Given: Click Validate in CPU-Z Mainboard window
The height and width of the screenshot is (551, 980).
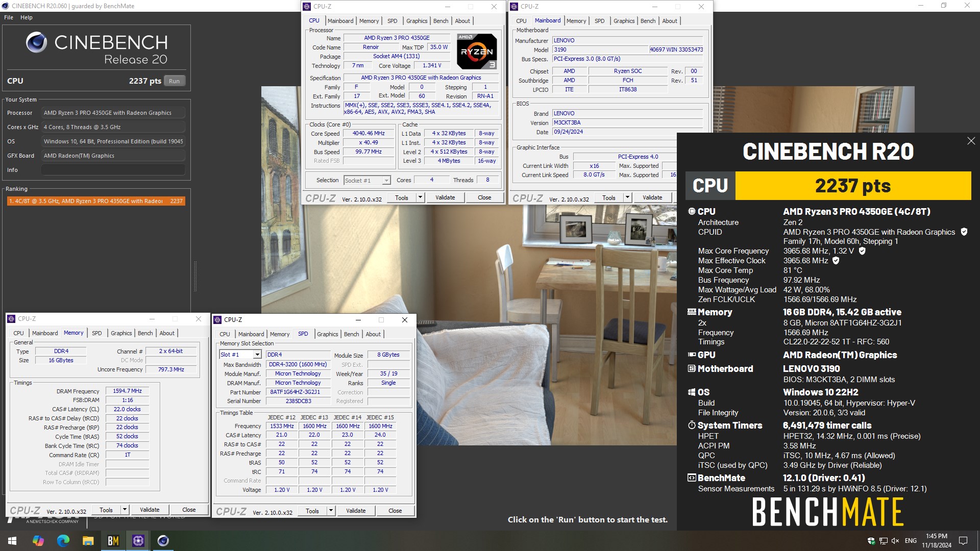Looking at the screenshot, I should point(652,197).
